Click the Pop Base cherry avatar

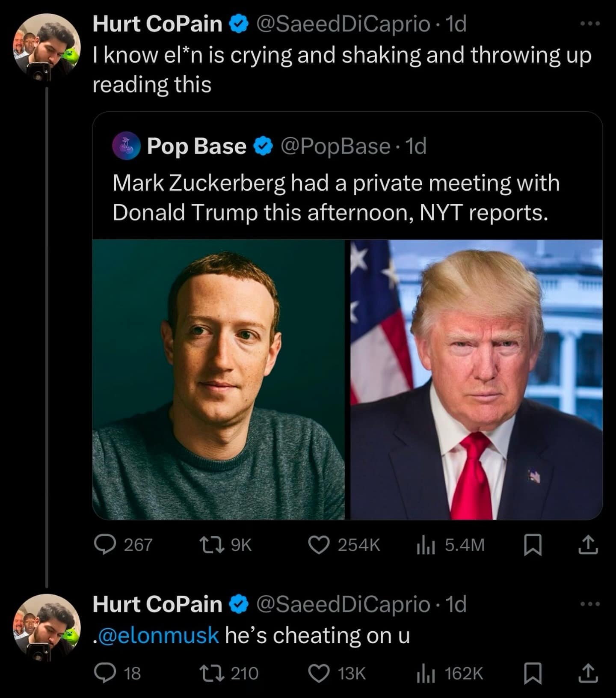click(126, 146)
